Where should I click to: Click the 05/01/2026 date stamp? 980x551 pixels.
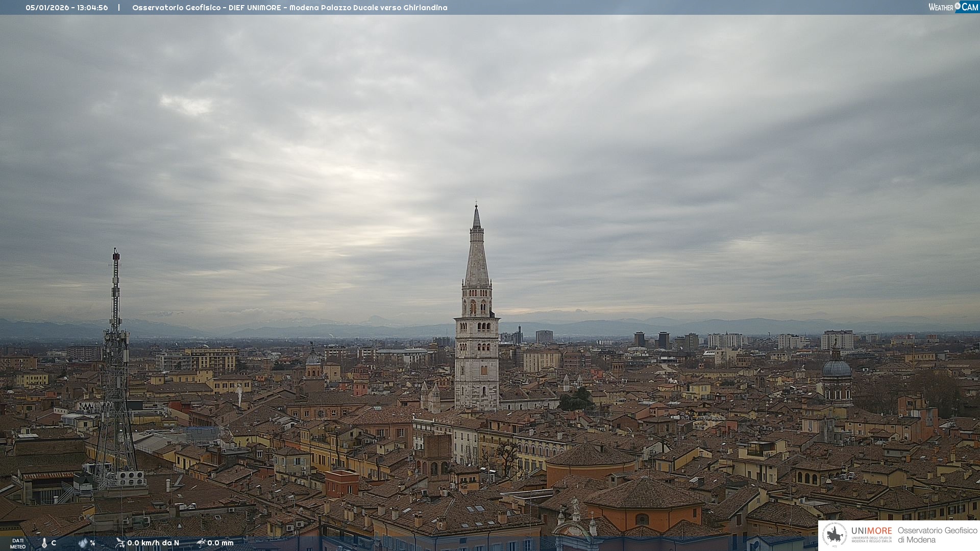pyautogui.click(x=47, y=8)
